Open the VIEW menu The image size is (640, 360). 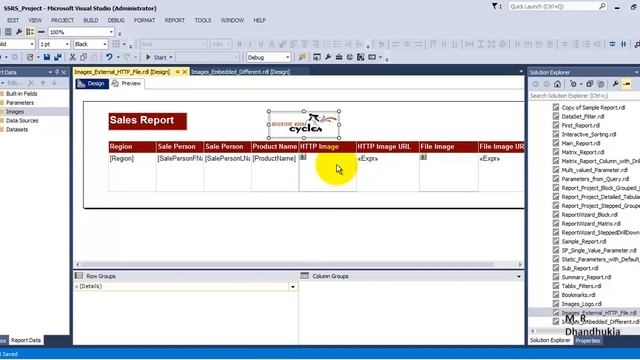35,20
